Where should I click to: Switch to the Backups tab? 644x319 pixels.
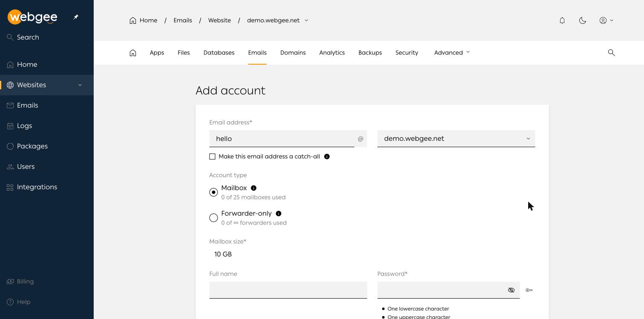pos(370,53)
